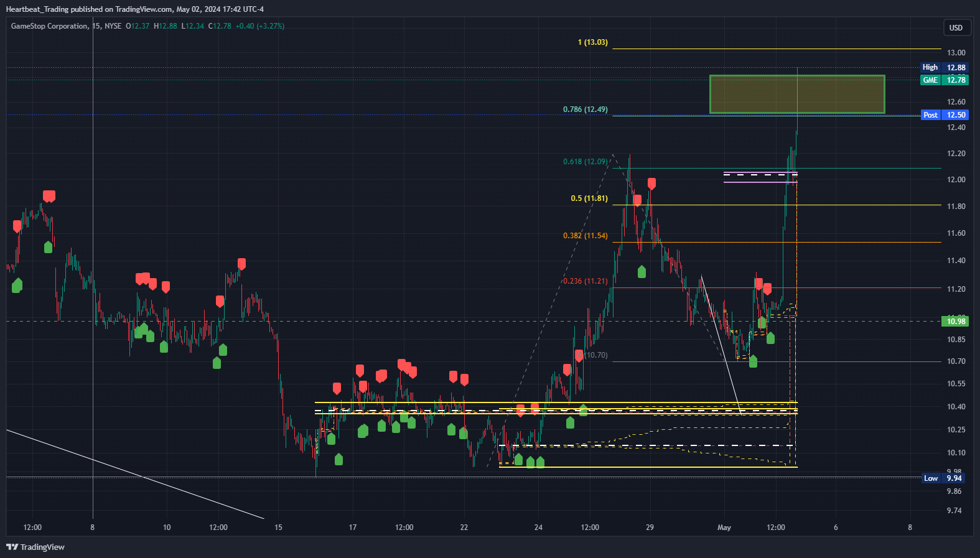Viewport: 980px width, 558px height.
Task: Click the 11.80 price axis tick
Action: coord(956,207)
